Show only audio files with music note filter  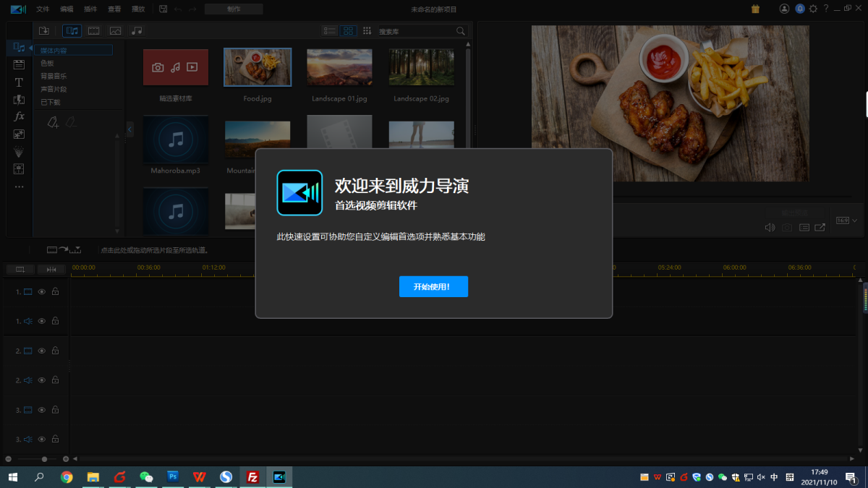[136, 31]
